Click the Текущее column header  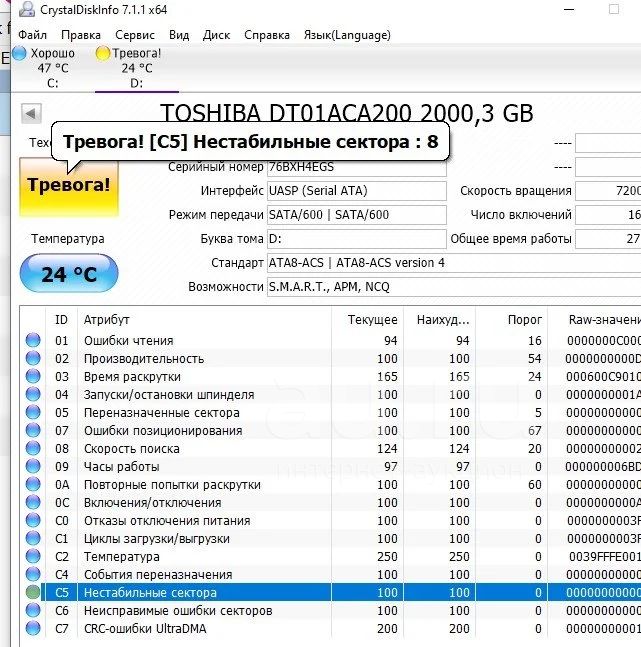(x=367, y=319)
